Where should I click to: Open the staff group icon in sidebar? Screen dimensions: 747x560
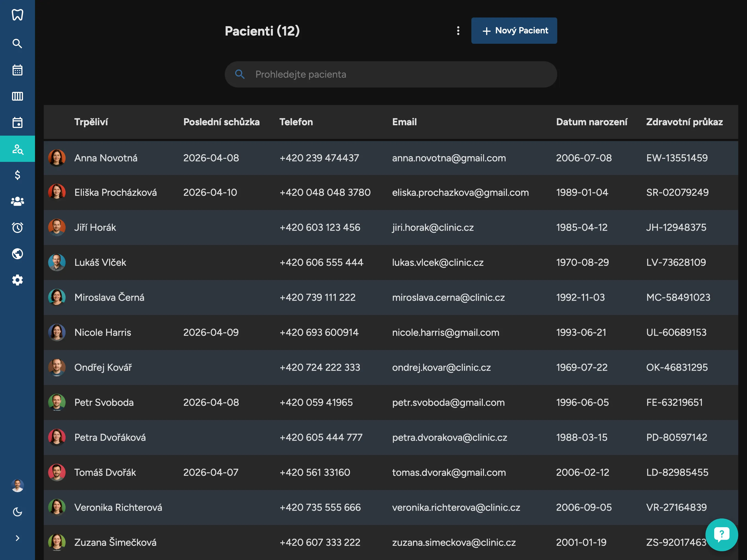point(17,201)
